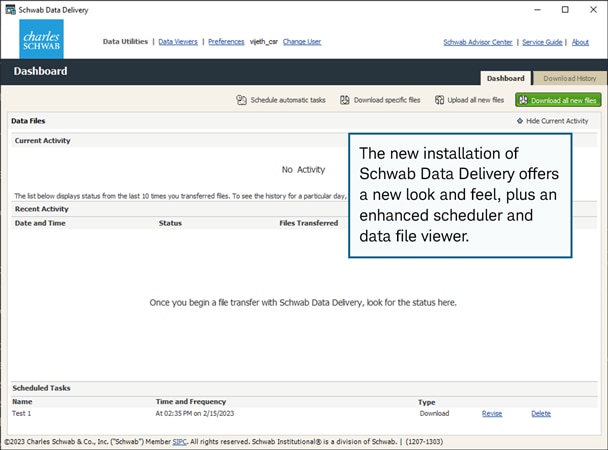Click the Date and Time column header
Screen dimensions: 608x450
40,223
